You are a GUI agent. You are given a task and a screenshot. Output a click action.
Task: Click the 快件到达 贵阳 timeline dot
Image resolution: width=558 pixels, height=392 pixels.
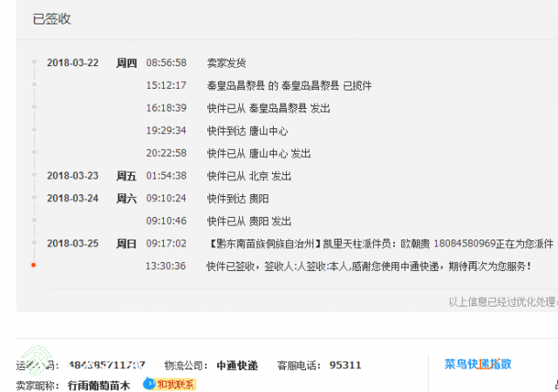(34, 197)
